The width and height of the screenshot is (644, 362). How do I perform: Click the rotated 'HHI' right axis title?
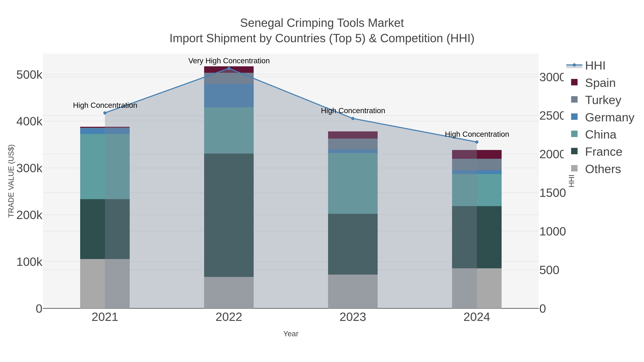[x=572, y=181]
